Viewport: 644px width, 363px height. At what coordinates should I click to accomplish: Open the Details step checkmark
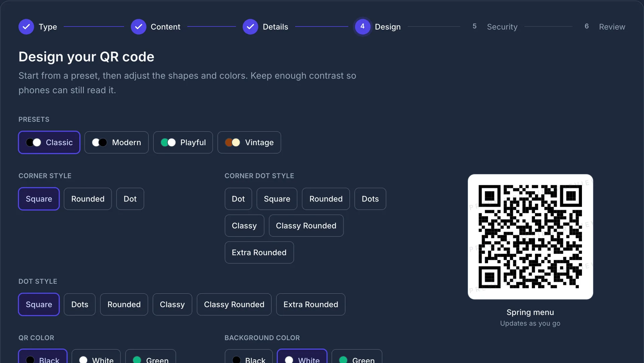tap(250, 26)
